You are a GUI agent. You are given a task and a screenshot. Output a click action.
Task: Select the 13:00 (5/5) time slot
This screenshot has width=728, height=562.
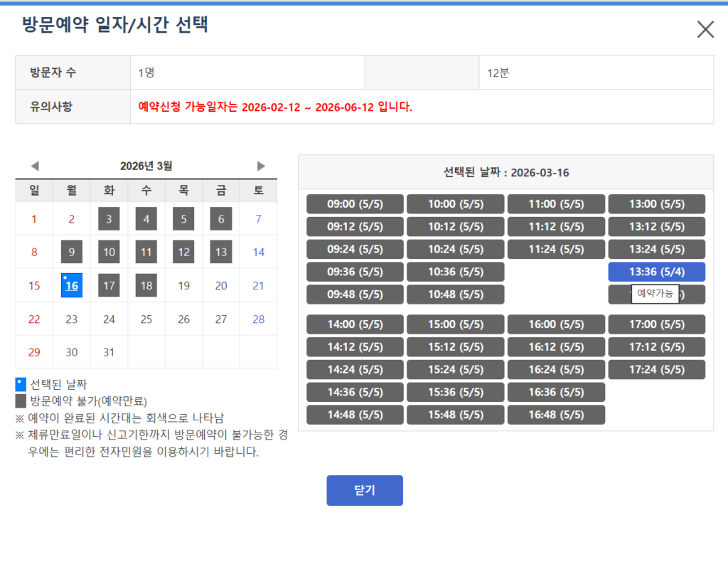tap(656, 204)
